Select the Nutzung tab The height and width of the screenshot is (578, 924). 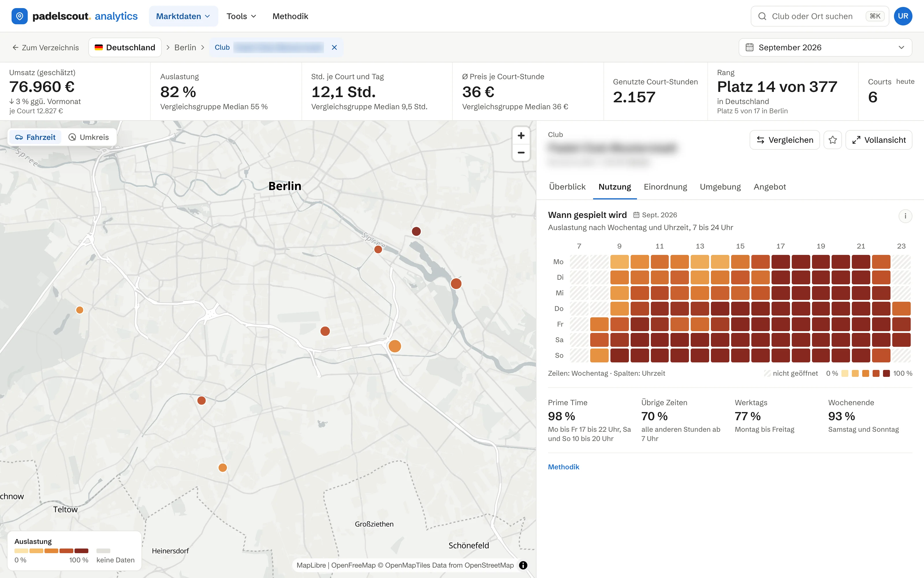click(x=615, y=187)
